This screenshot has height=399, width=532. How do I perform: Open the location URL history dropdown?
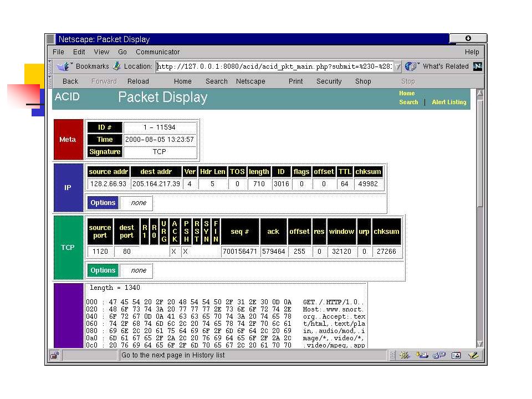click(397, 66)
